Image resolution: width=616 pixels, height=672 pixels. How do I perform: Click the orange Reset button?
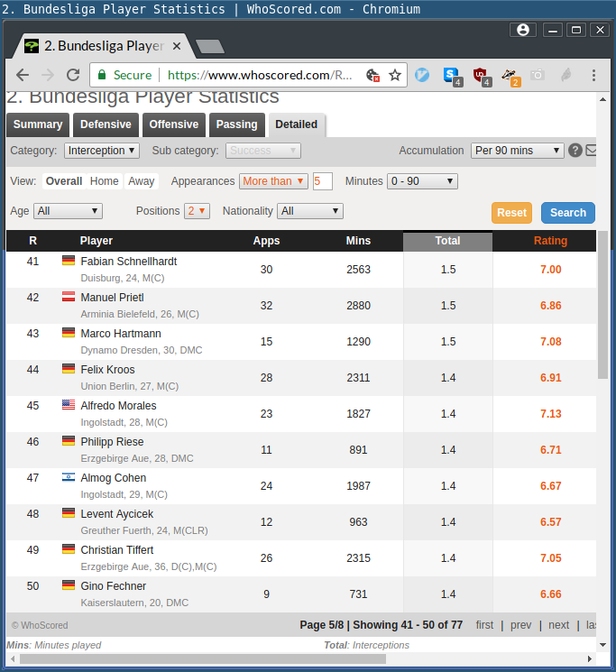pos(511,213)
